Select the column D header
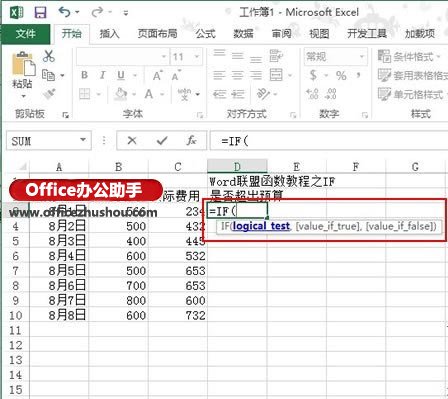The height and width of the screenshot is (399, 448). 237,166
